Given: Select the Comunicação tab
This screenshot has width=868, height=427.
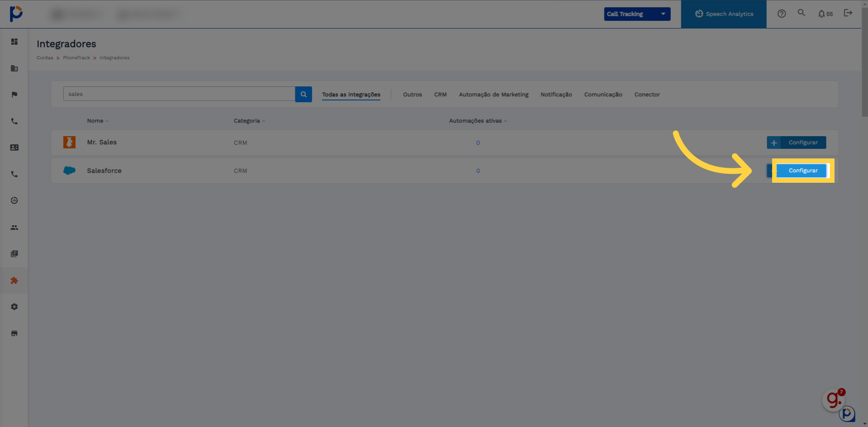Looking at the screenshot, I should (x=603, y=95).
